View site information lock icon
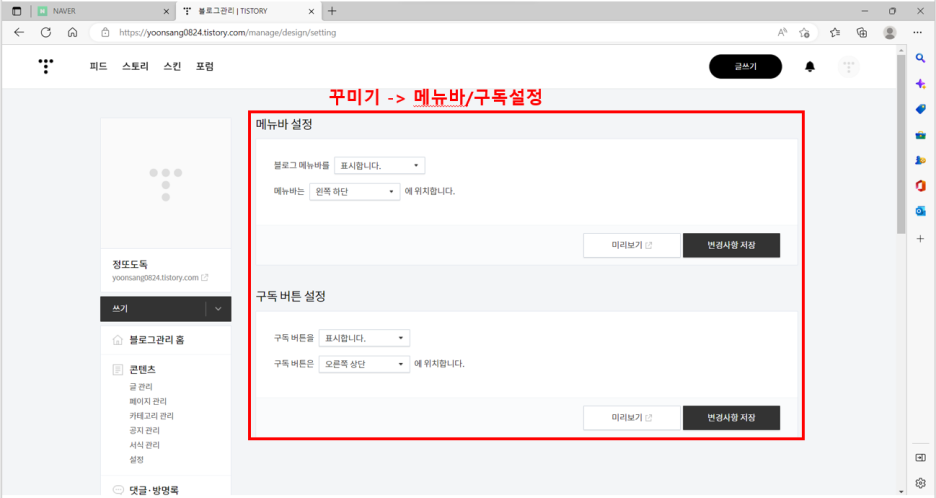This screenshot has height=498, width=936. point(105,32)
